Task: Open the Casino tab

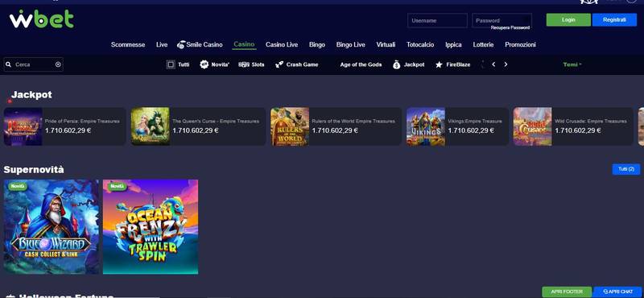Action: pos(244,44)
